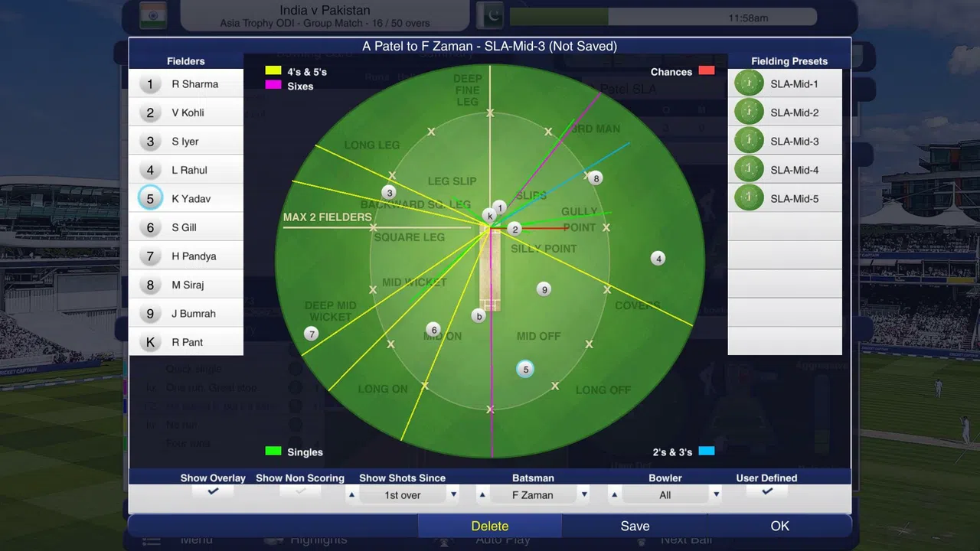Screen dimensions: 980x551
Task: Open the All bowler value
Action: pos(665,495)
